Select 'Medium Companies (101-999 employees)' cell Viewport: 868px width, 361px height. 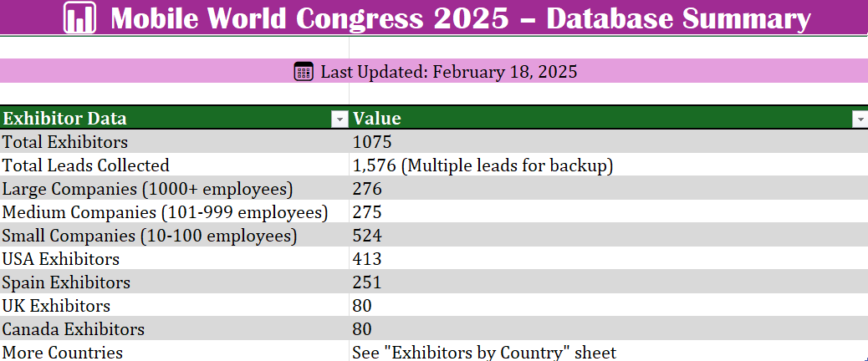pos(175,211)
